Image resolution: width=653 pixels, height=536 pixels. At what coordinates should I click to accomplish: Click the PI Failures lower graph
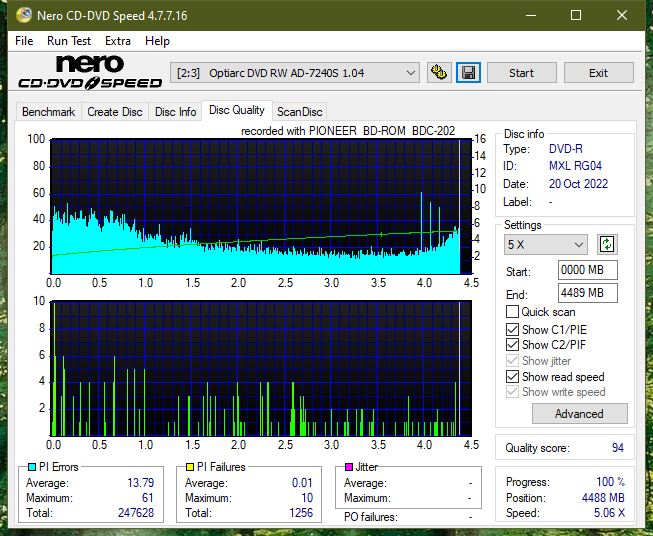[261, 368]
